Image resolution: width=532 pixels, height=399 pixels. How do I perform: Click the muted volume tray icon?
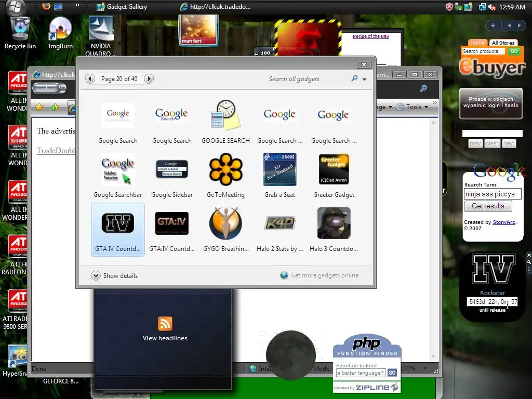click(492, 7)
